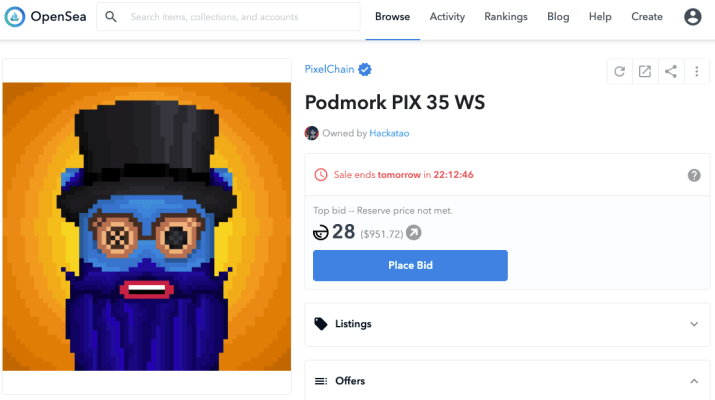Open the Activity tab
This screenshot has height=400, width=715.
(447, 17)
